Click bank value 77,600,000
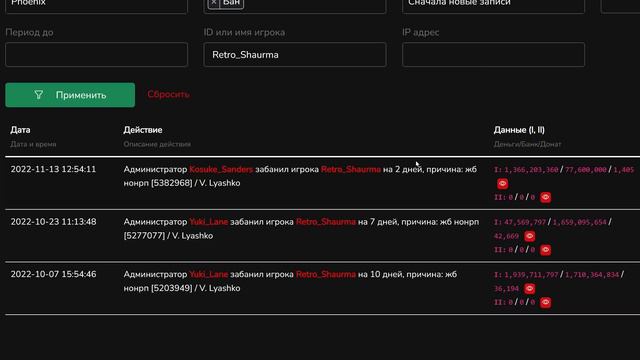The height and width of the screenshot is (360, 640). click(x=585, y=170)
